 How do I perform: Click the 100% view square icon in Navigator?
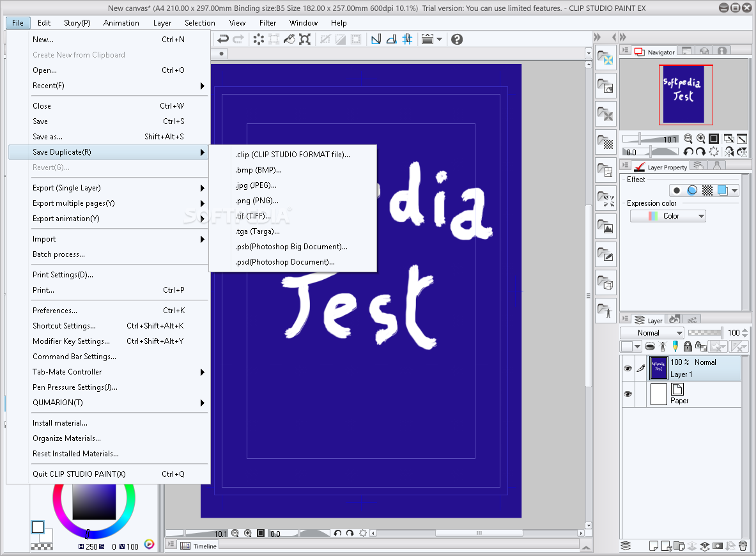(714, 139)
